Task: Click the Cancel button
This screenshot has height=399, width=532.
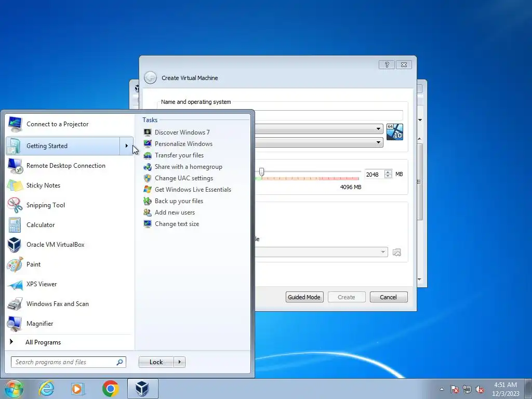Action: 389,297
